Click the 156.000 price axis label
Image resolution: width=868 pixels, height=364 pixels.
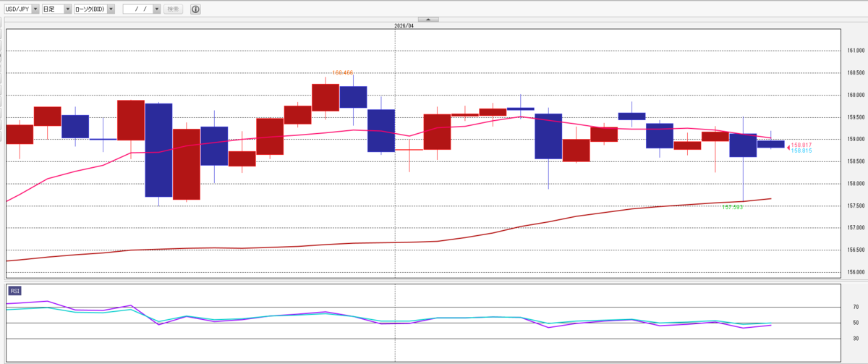click(x=856, y=272)
